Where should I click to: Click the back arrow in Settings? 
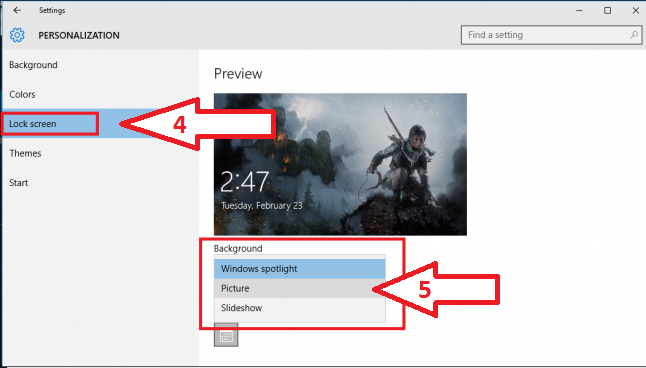coord(17,10)
